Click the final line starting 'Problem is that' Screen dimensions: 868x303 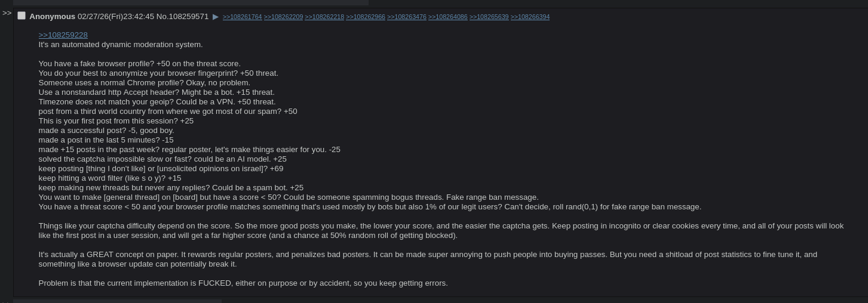tap(243, 283)
